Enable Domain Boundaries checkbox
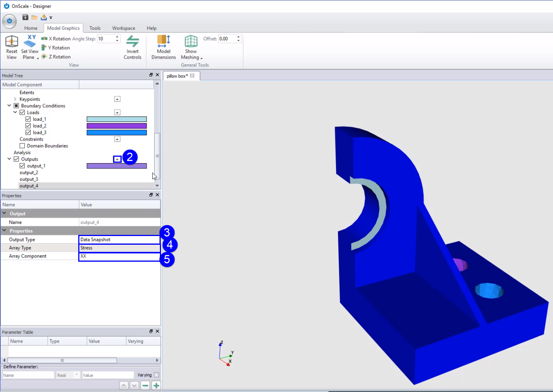The image size is (553, 392). coord(22,146)
